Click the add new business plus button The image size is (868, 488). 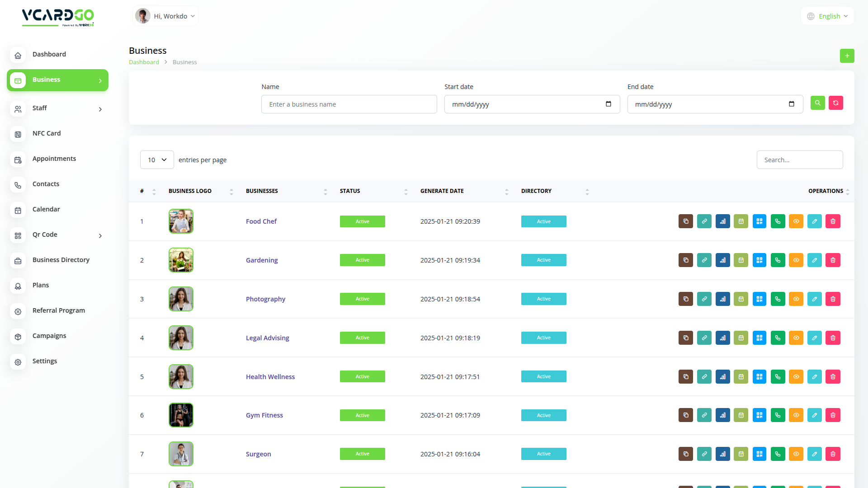[847, 56]
